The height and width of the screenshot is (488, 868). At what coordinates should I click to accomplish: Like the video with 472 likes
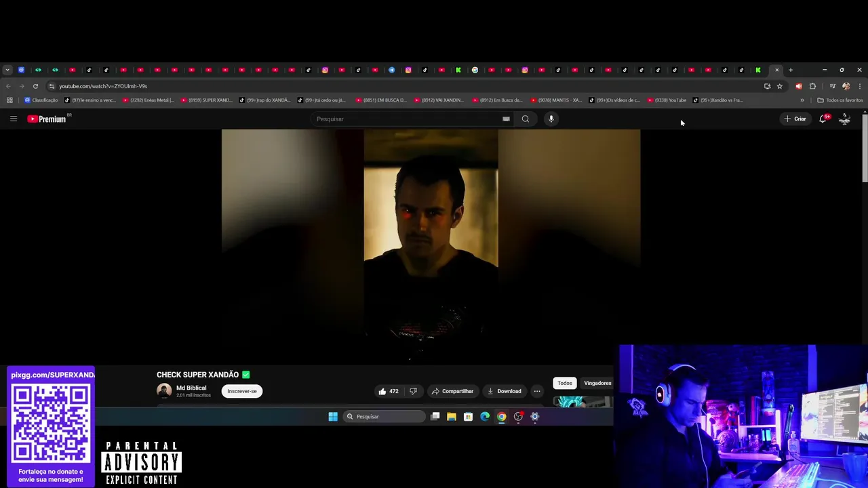tap(388, 391)
